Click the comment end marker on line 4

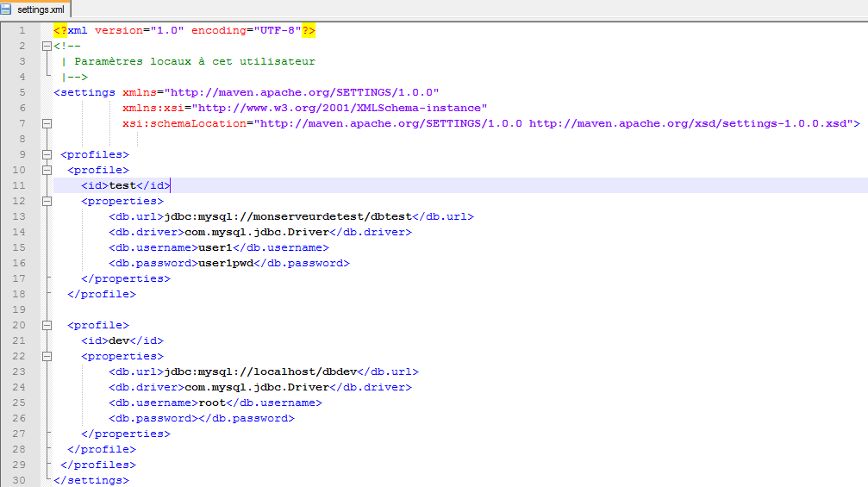[x=74, y=77]
